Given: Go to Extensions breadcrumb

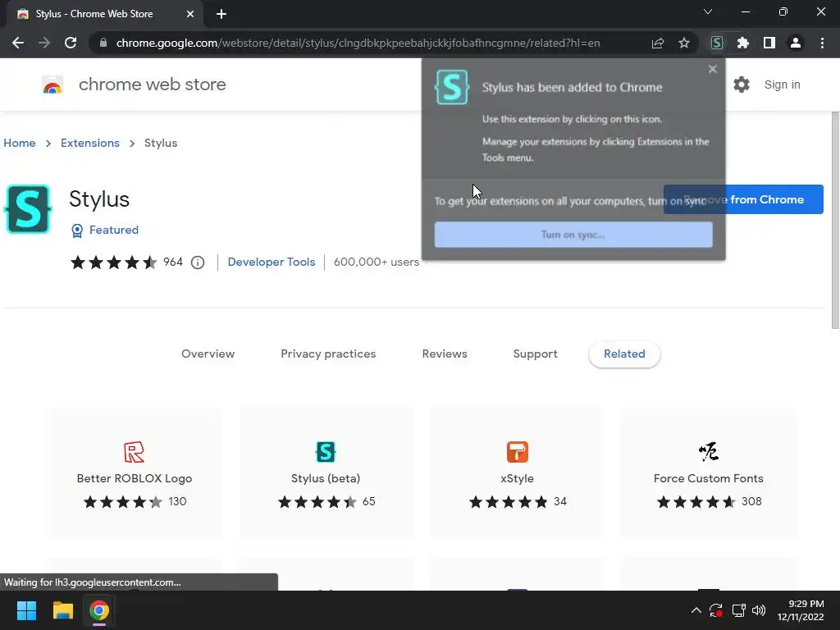Looking at the screenshot, I should tap(90, 143).
